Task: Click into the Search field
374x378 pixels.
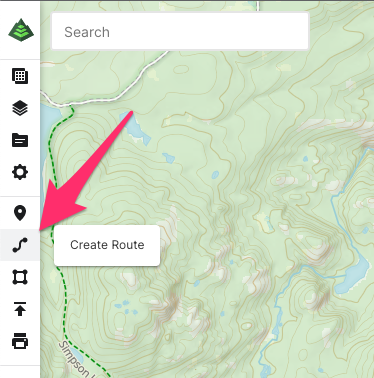Action: [x=180, y=32]
